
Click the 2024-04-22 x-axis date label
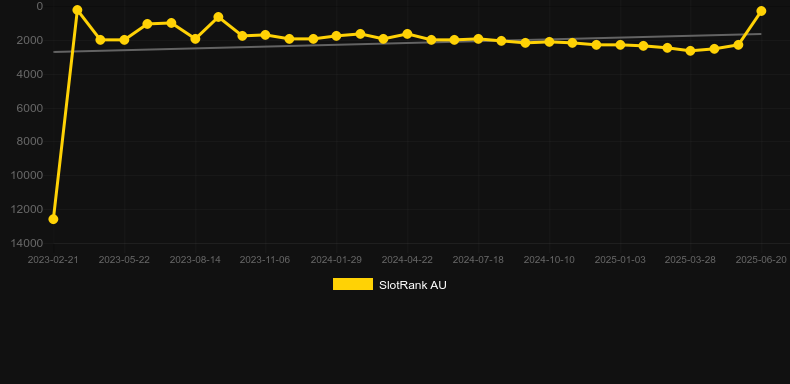click(x=407, y=260)
